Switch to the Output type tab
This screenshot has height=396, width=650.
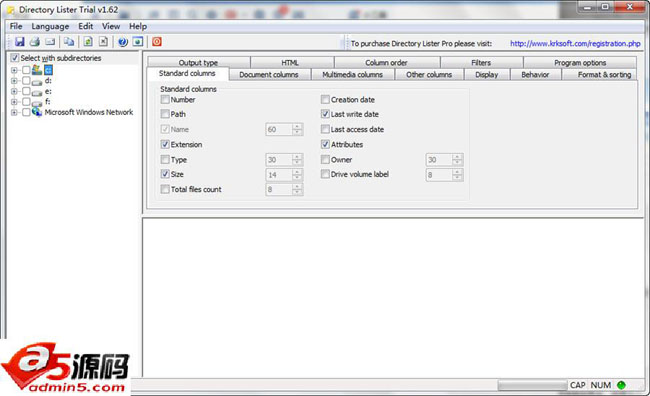click(198, 63)
